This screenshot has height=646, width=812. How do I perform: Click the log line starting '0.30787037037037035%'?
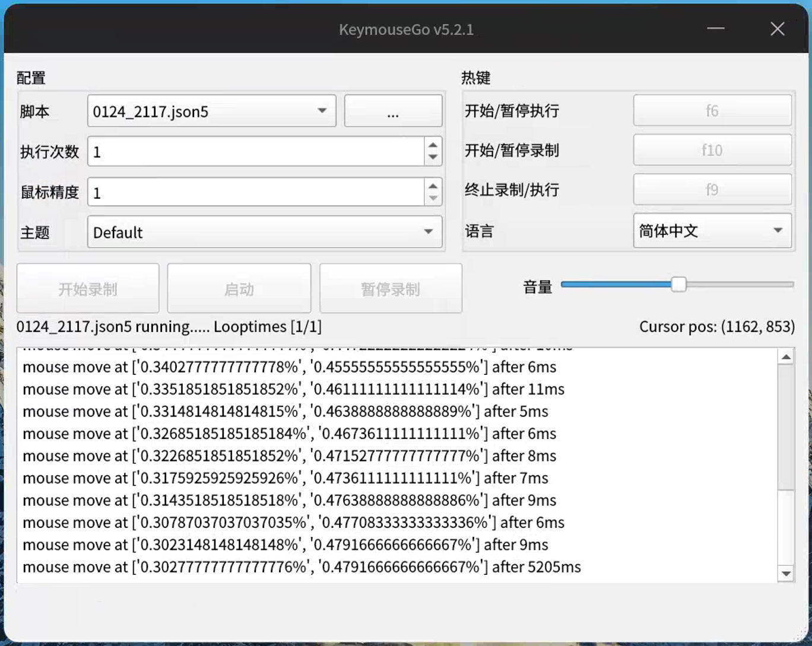[x=293, y=523]
